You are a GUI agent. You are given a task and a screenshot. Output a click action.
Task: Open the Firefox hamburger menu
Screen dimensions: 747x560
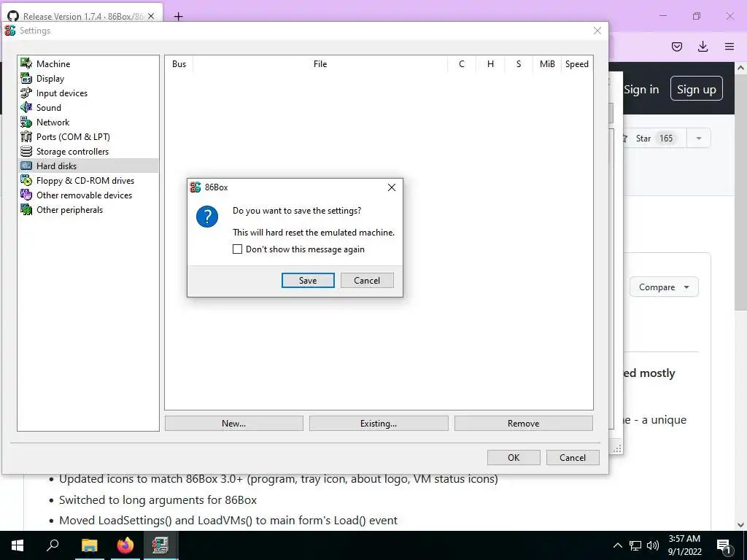click(729, 47)
